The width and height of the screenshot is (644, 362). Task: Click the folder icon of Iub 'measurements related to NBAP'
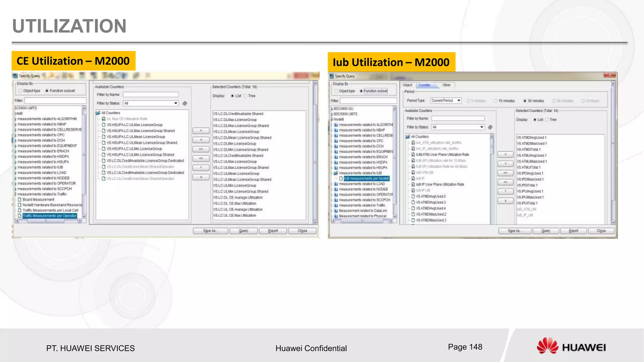(x=336, y=130)
